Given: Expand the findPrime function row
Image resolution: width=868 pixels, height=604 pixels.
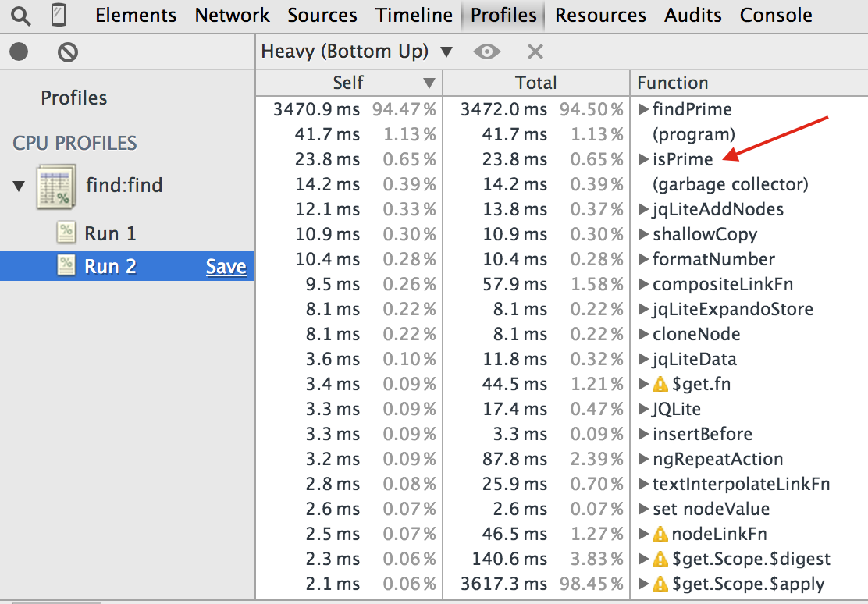Looking at the screenshot, I should (642, 109).
